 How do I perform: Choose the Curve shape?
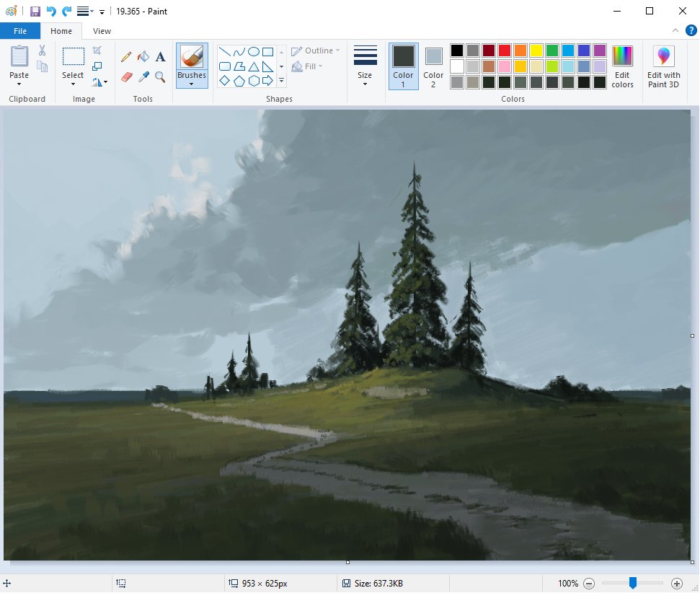point(239,51)
